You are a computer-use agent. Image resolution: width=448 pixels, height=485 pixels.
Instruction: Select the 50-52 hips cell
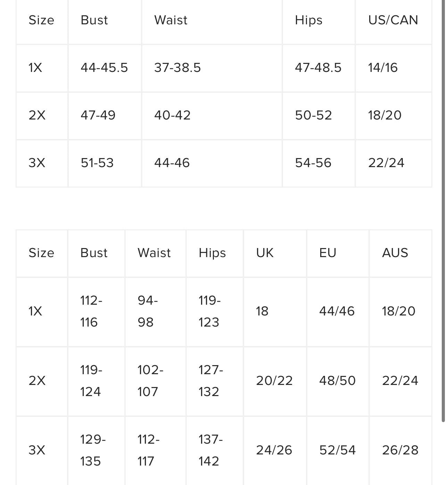pos(313,115)
